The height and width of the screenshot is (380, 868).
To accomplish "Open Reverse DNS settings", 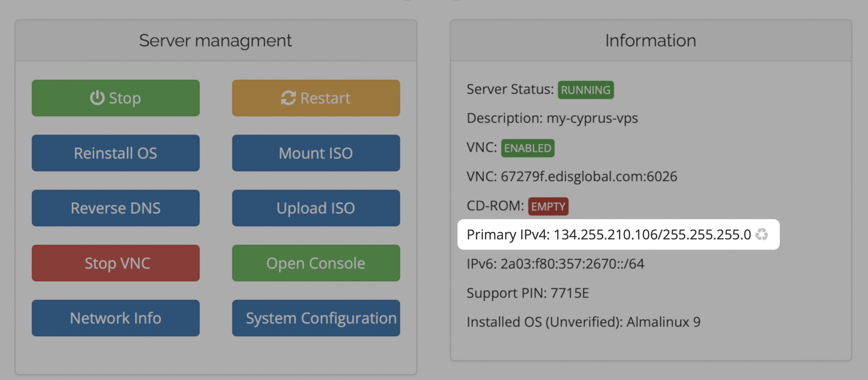I will click(x=116, y=208).
